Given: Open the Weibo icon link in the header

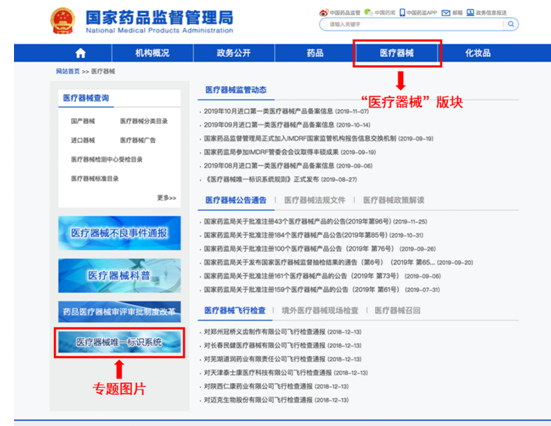Looking at the screenshot, I should pyautogui.click(x=323, y=13).
